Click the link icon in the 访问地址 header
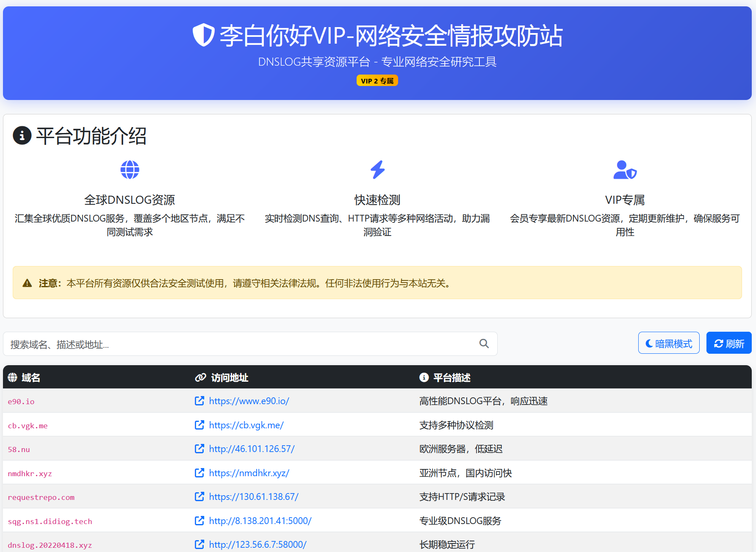Viewport: 756px width, 552px height. point(200,377)
